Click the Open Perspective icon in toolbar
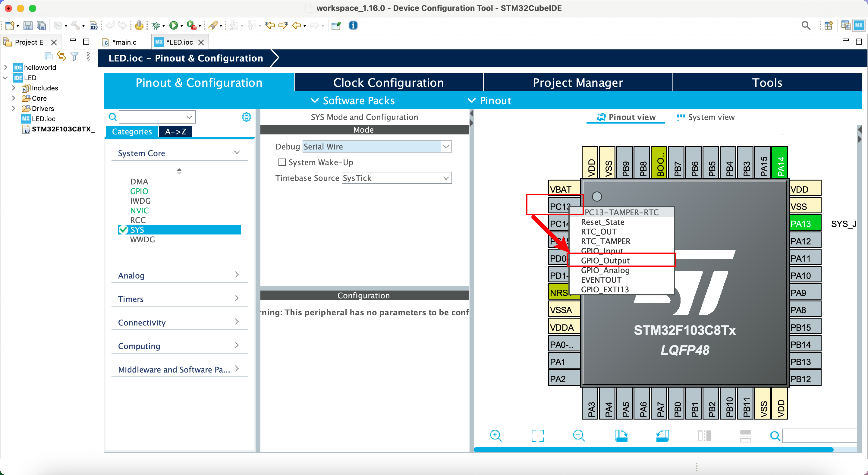The image size is (868, 475). tap(828, 25)
